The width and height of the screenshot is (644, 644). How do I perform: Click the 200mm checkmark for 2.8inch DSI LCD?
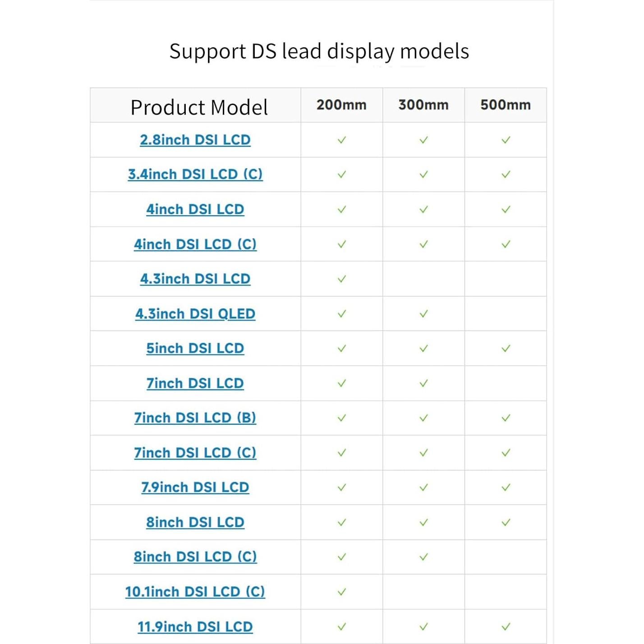pos(342,140)
